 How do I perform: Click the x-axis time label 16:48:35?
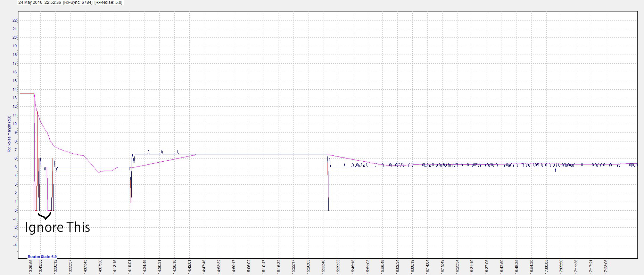click(x=517, y=267)
